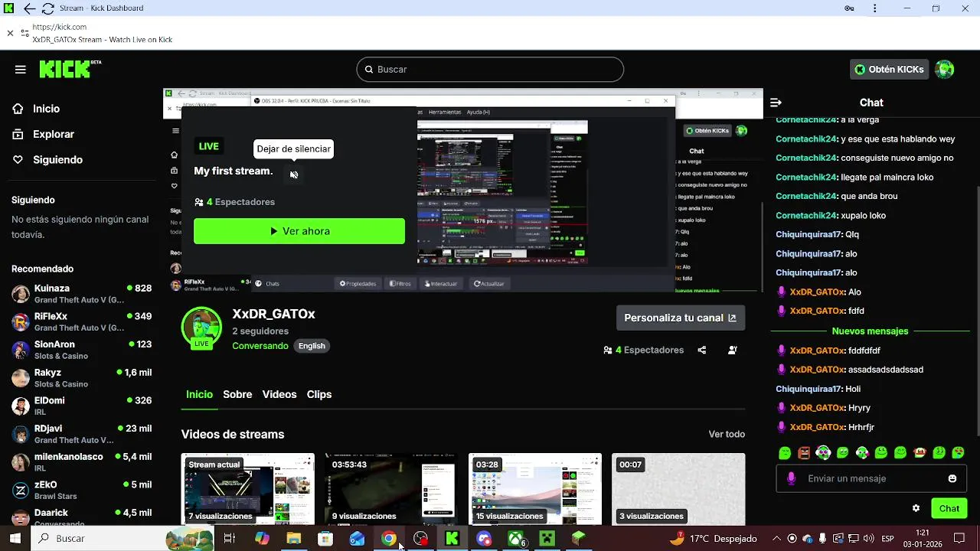
Task: Click Personaliza tu canal button
Action: click(681, 318)
